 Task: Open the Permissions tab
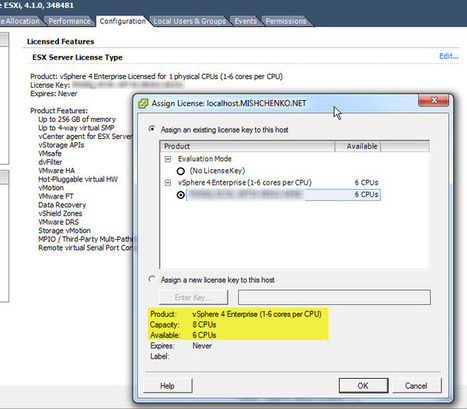[286, 21]
